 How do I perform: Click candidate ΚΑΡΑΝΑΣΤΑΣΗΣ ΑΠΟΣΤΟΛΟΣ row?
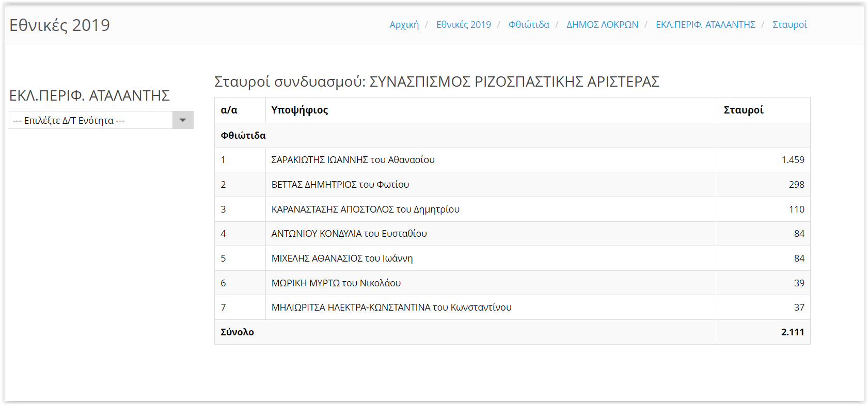click(365, 209)
